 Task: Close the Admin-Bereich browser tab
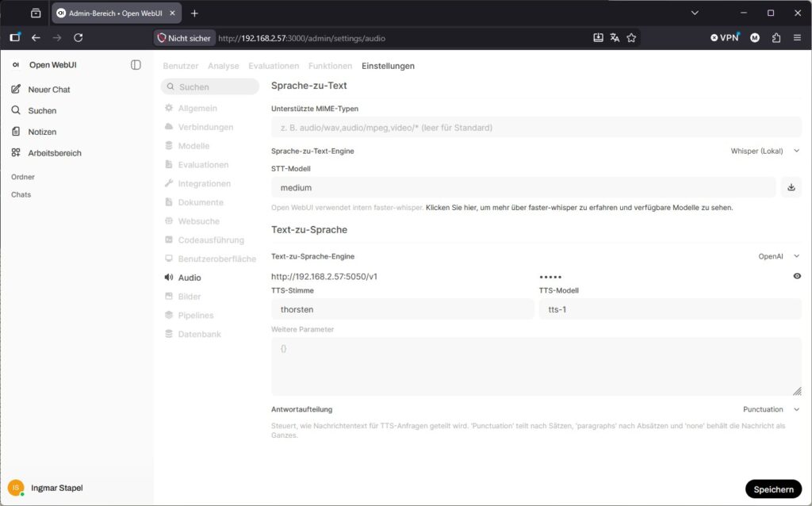pyautogui.click(x=172, y=13)
